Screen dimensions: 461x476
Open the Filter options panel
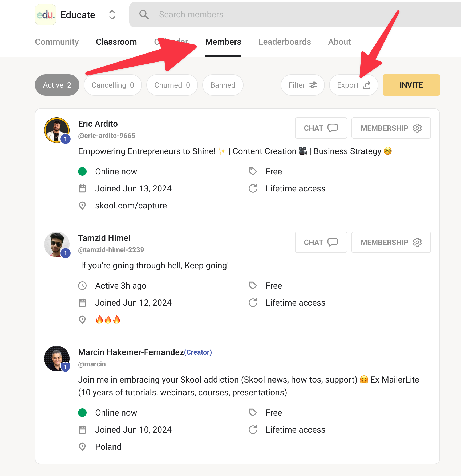(302, 85)
